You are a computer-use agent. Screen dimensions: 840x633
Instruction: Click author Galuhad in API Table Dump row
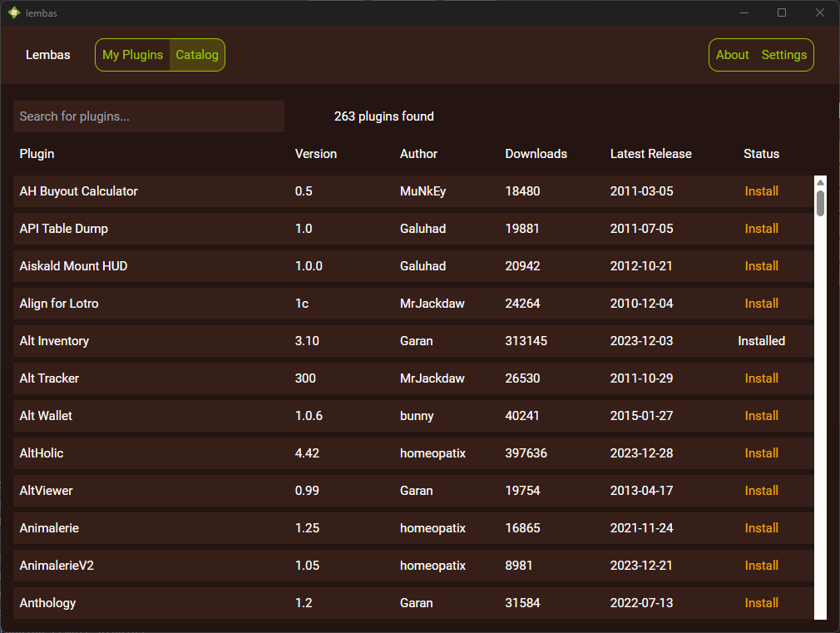(422, 229)
